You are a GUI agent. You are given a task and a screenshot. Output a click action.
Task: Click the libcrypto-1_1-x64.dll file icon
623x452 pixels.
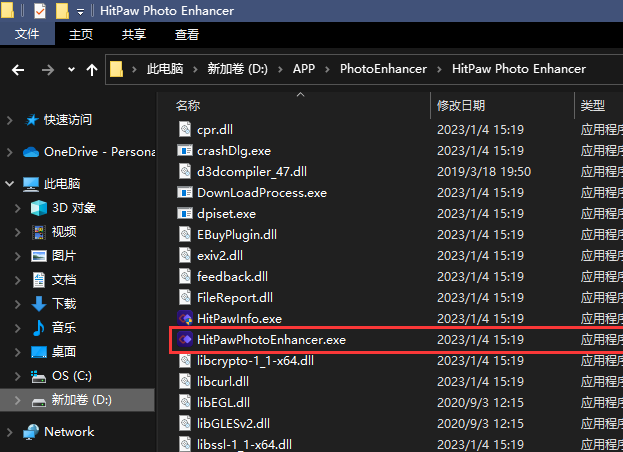click(x=185, y=361)
